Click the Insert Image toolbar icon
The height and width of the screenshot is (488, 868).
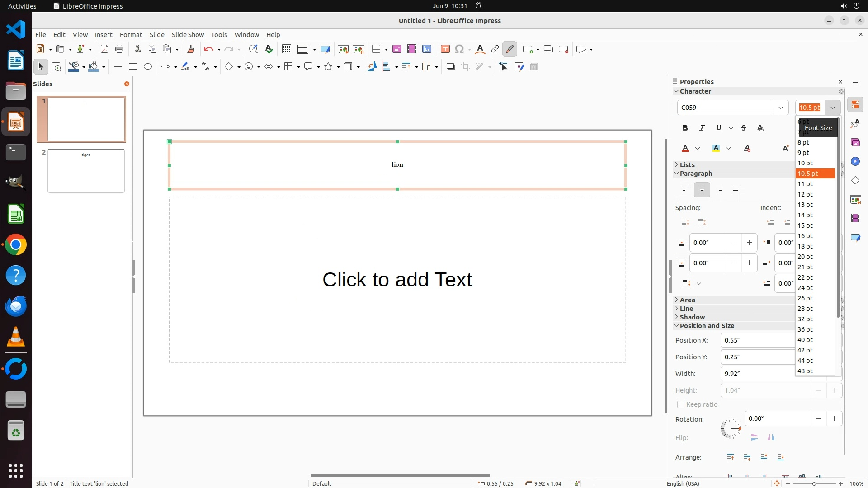[x=397, y=49]
